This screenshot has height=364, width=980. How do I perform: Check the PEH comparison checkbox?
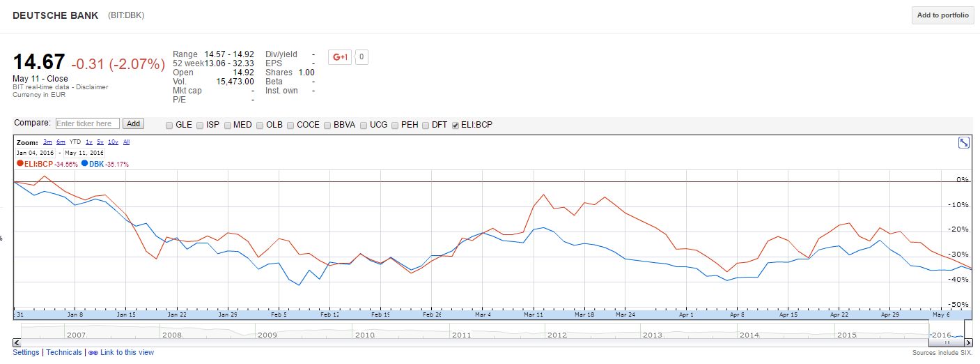click(x=395, y=126)
